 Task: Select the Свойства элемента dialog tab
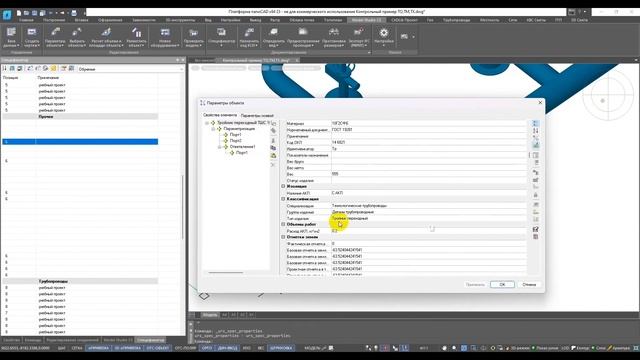(x=220, y=115)
